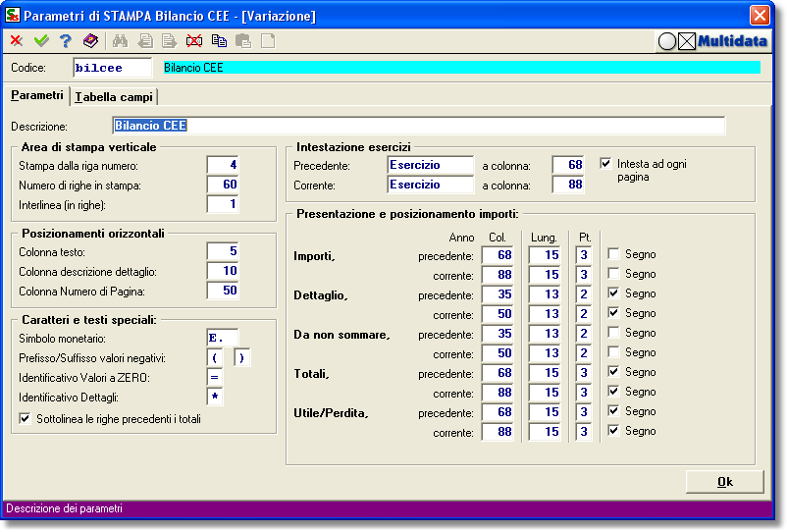Open help with blue question mark icon

click(x=65, y=40)
